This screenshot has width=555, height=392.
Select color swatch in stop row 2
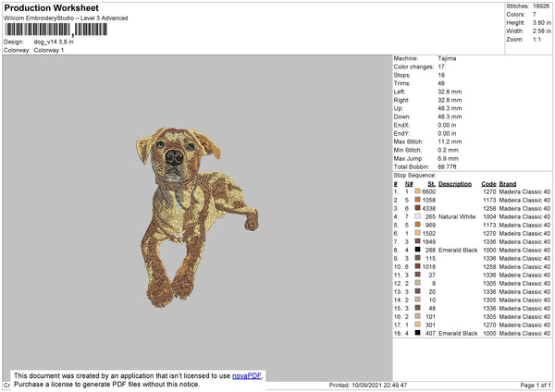click(x=418, y=200)
